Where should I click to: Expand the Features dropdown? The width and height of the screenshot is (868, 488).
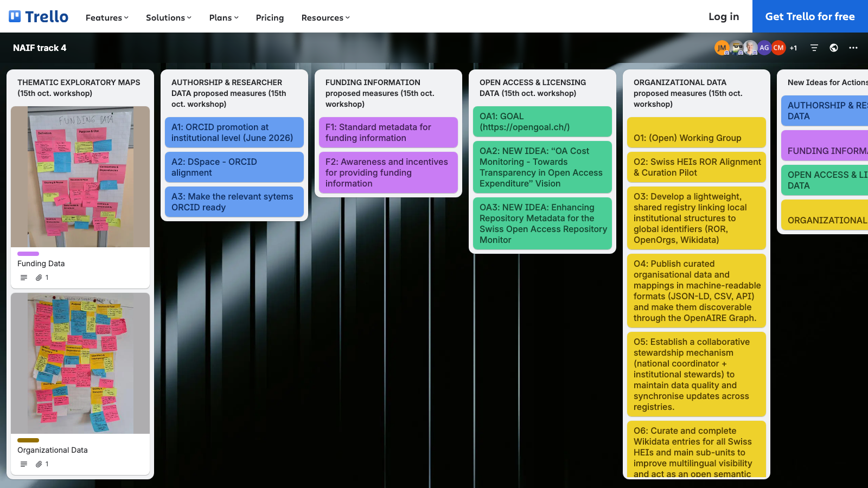(106, 17)
